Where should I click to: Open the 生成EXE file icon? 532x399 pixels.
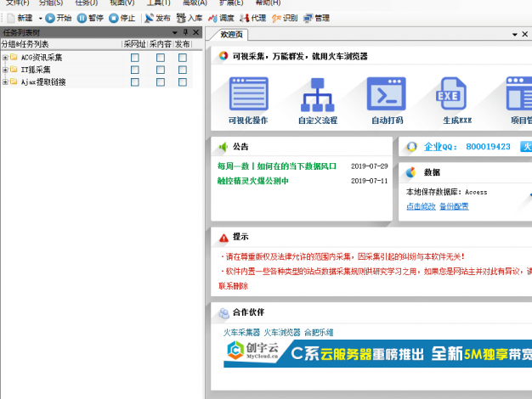coord(451,93)
